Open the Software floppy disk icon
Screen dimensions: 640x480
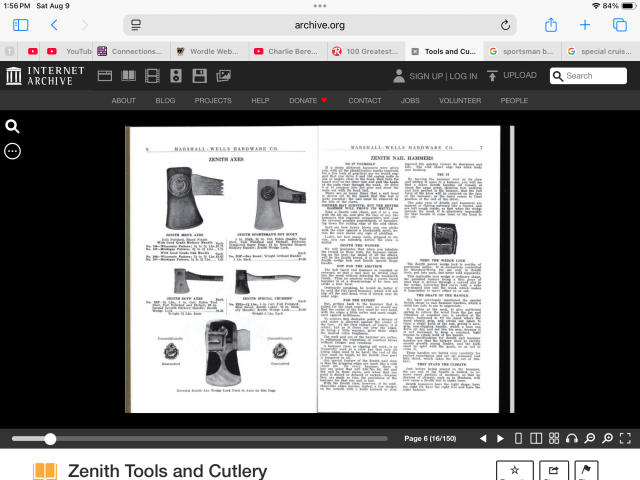coord(200,76)
